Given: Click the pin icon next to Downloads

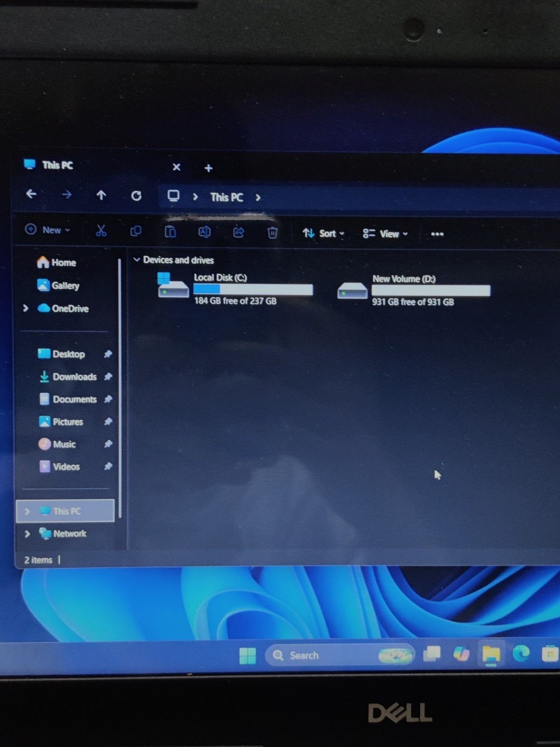Looking at the screenshot, I should [108, 376].
